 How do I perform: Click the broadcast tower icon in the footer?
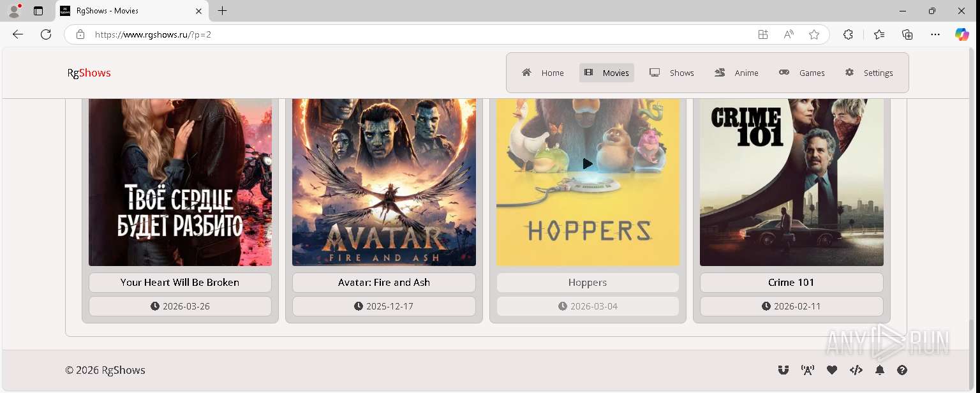click(x=808, y=370)
